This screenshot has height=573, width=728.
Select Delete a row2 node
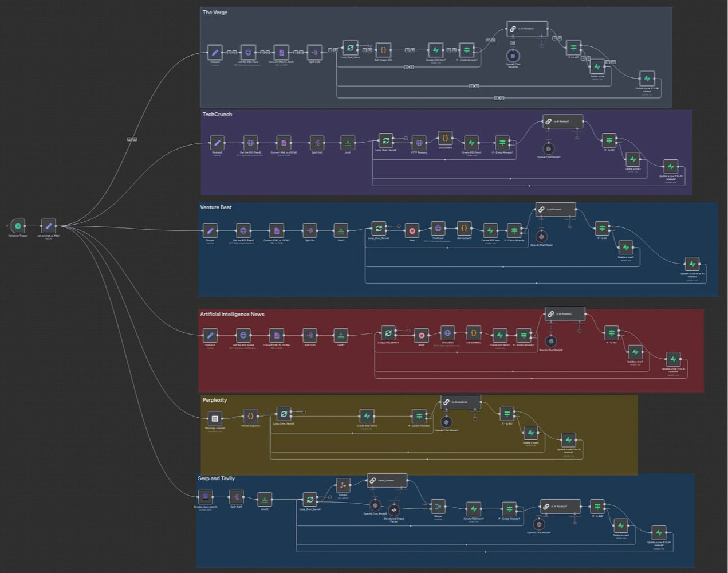click(x=632, y=159)
